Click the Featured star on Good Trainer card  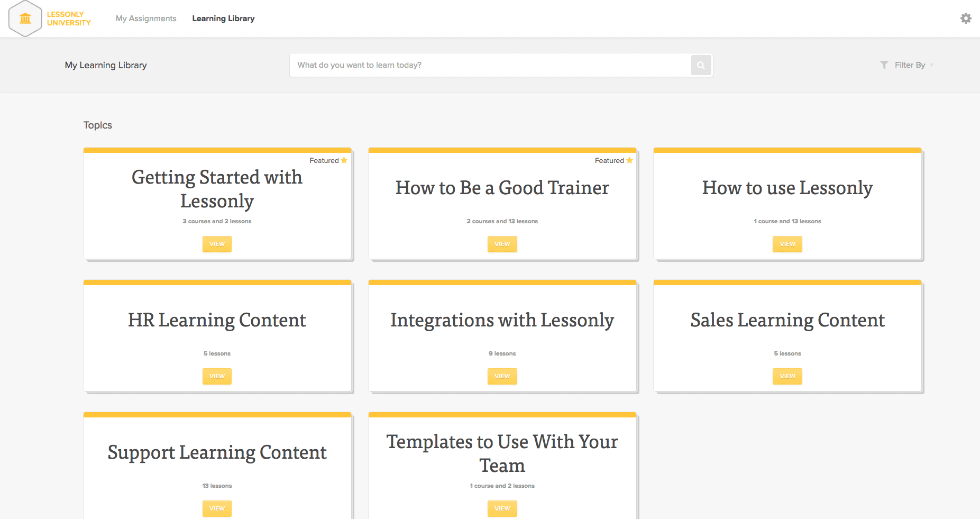[x=629, y=160]
